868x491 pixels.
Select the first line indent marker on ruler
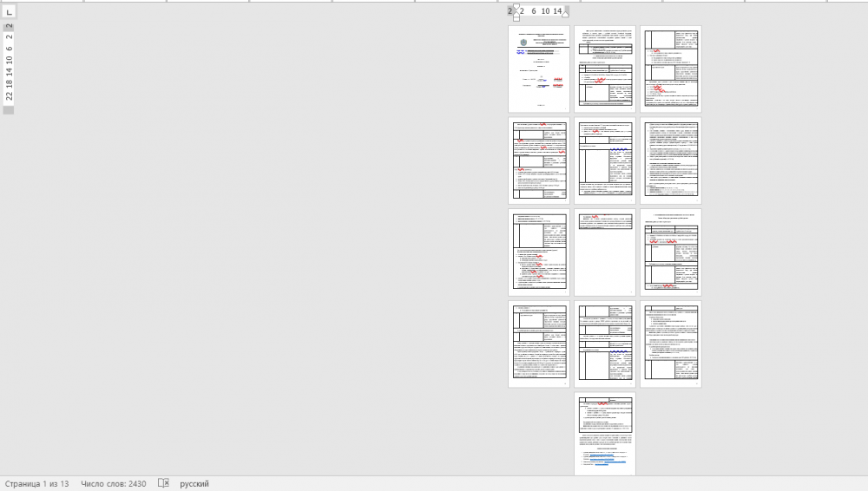pos(516,7)
